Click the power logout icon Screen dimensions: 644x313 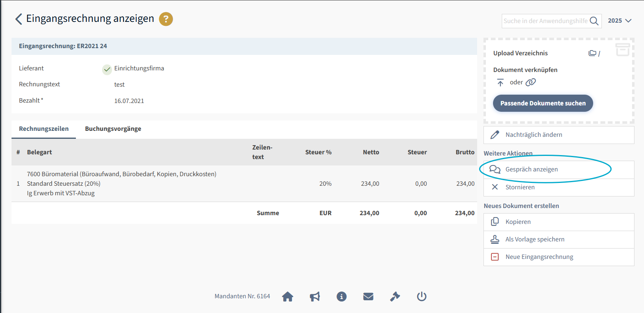(x=422, y=297)
